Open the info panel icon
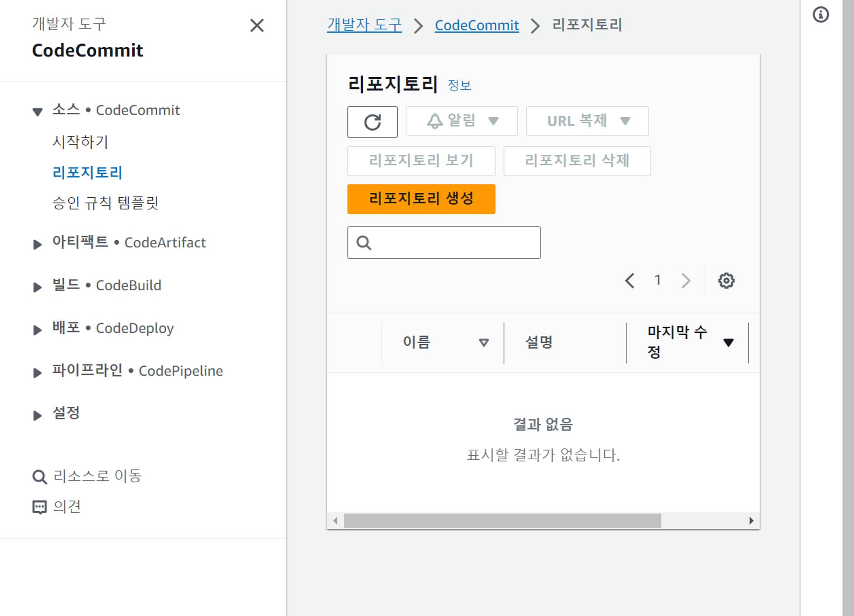Screen dimensions: 854x616 click(821, 15)
